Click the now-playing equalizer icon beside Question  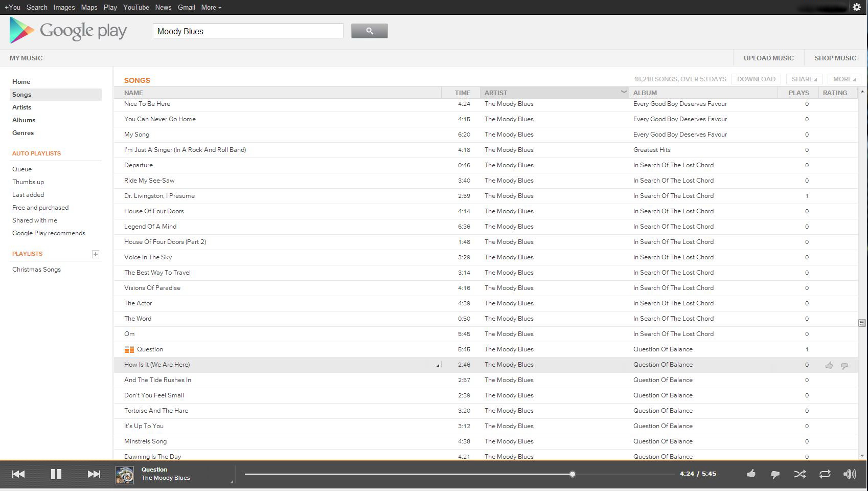tap(129, 349)
